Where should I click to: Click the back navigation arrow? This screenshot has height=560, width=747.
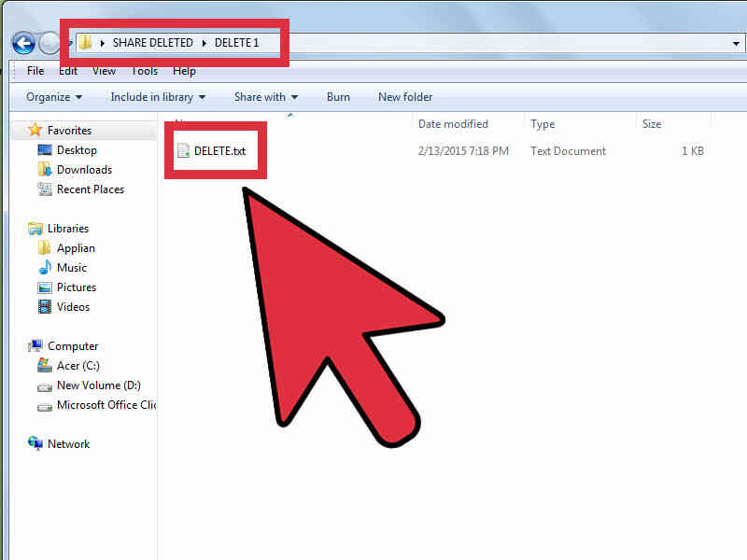pos(22,43)
